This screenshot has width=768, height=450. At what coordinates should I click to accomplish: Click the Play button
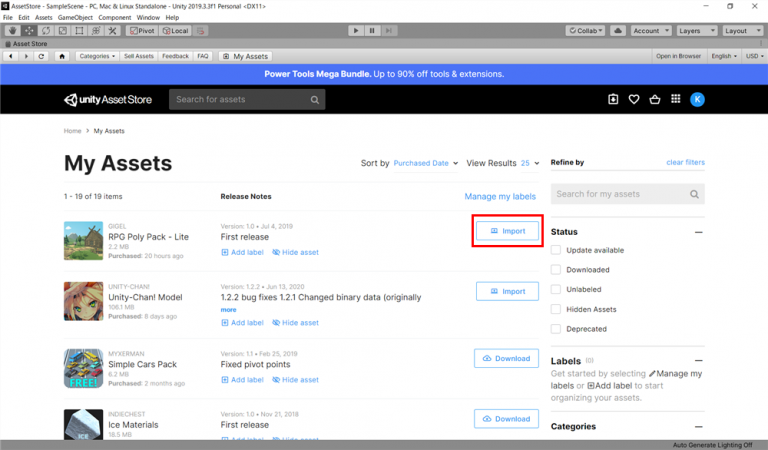click(x=356, y=30)
